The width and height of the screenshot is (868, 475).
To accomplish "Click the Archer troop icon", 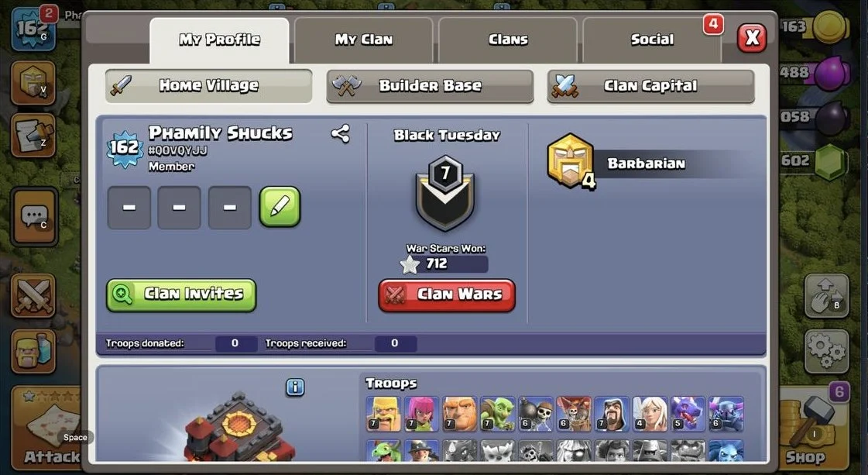I will tap(421, 414).
